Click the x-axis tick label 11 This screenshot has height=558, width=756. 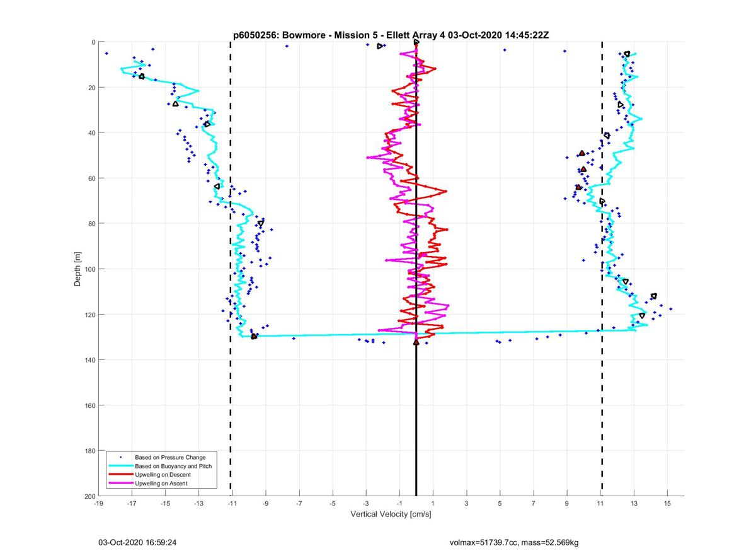600,504
